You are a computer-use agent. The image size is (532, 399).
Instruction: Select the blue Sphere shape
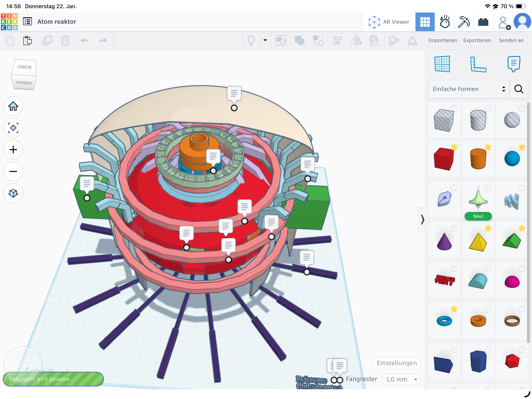tap(512, 159)
